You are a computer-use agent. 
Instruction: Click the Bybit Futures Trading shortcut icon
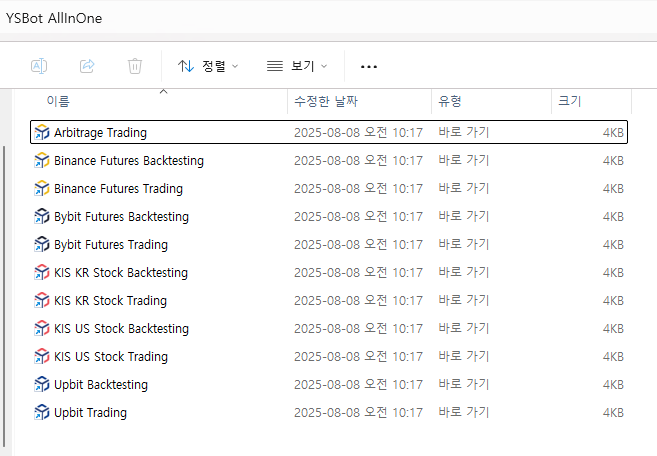41,245
